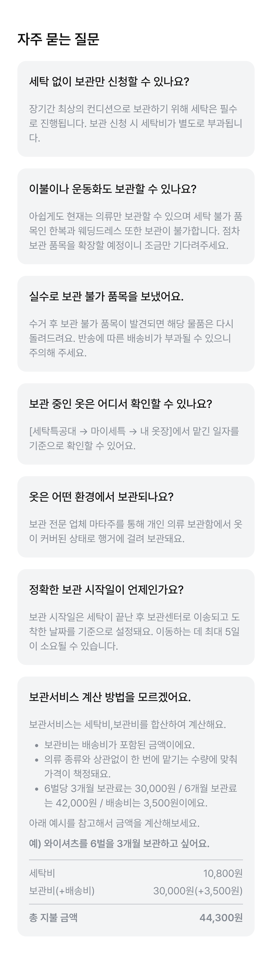Select the answer about 세탁은 필수로 진행됩니다
Screen dimensions: 272x980
(135, 123)
